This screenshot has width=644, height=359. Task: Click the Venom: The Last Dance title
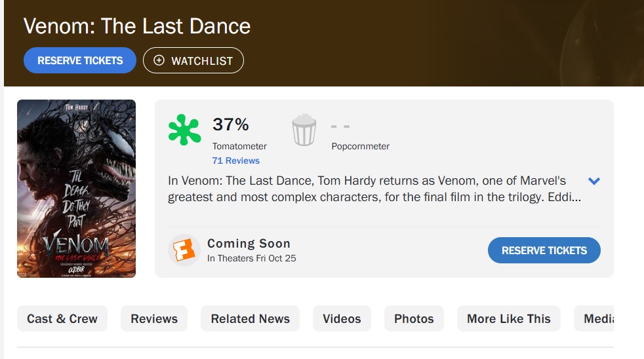pos(137,26)
